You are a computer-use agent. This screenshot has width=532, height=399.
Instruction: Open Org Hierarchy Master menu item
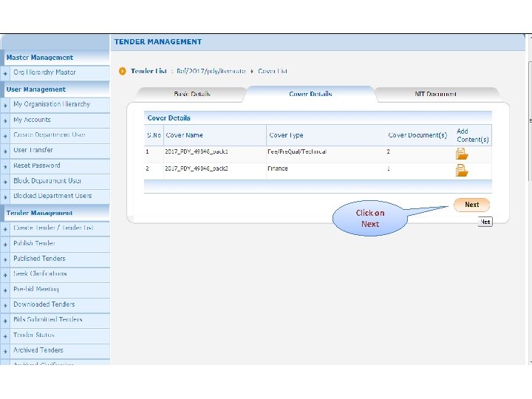point(44,72)
